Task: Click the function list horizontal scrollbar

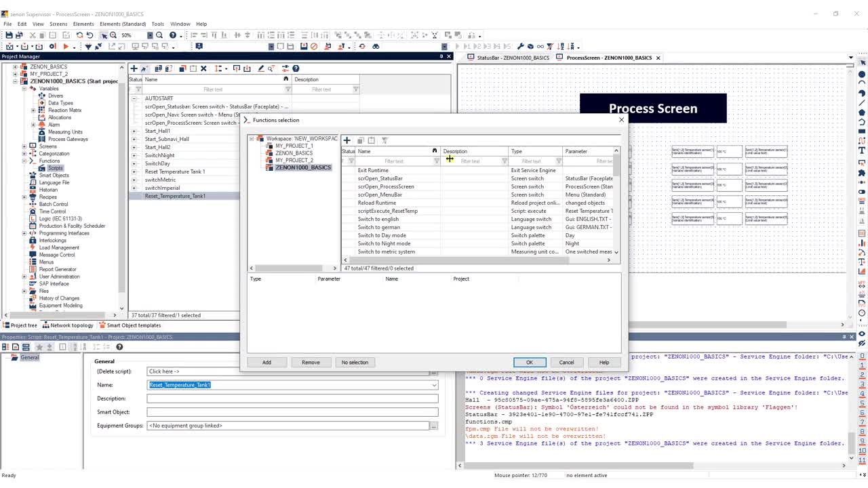Action: 477,260
